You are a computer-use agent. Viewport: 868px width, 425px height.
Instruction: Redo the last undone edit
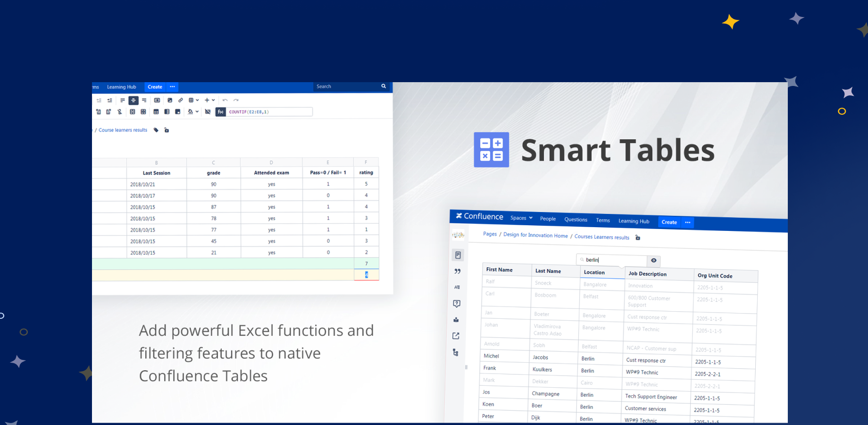click(x=236, y=100)
